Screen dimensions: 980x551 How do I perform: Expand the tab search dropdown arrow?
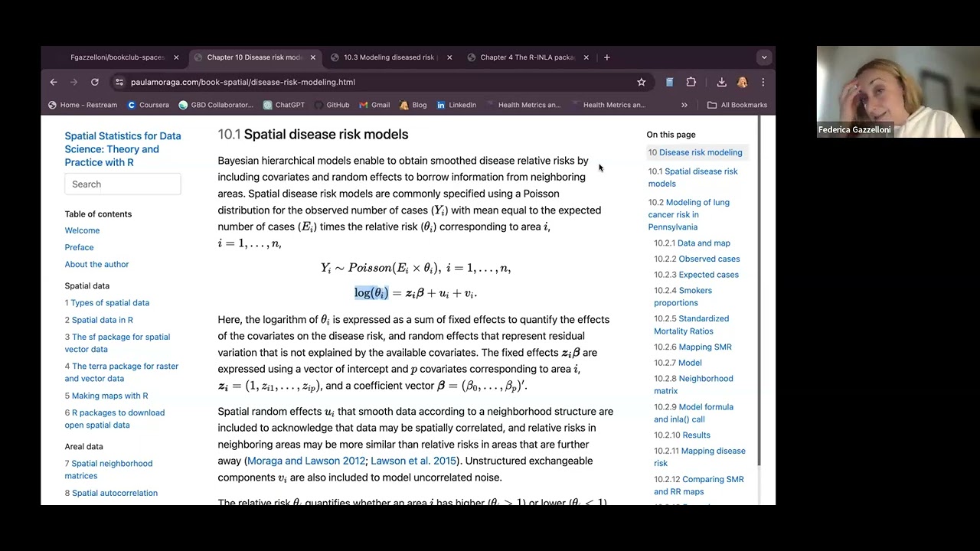[763, 57]
